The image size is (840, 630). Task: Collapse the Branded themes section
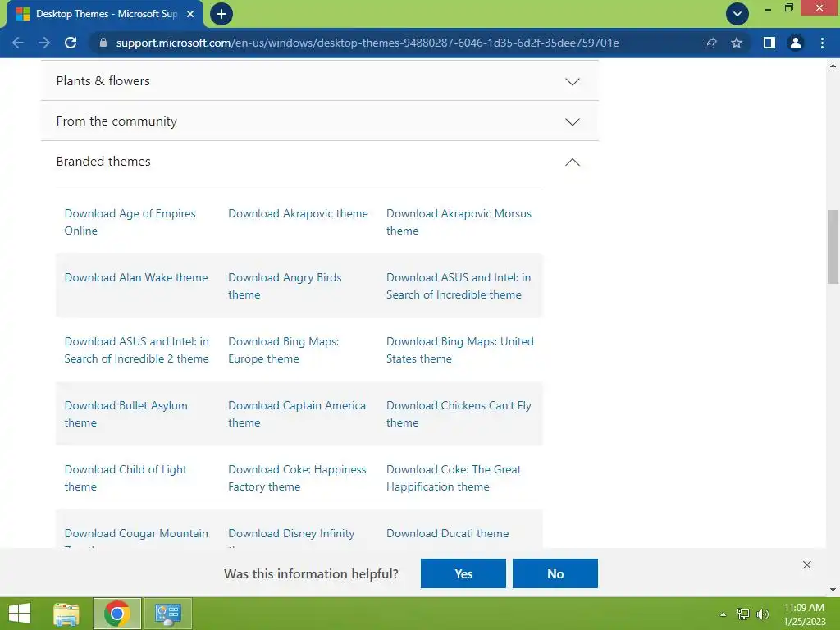click(320, 162)
